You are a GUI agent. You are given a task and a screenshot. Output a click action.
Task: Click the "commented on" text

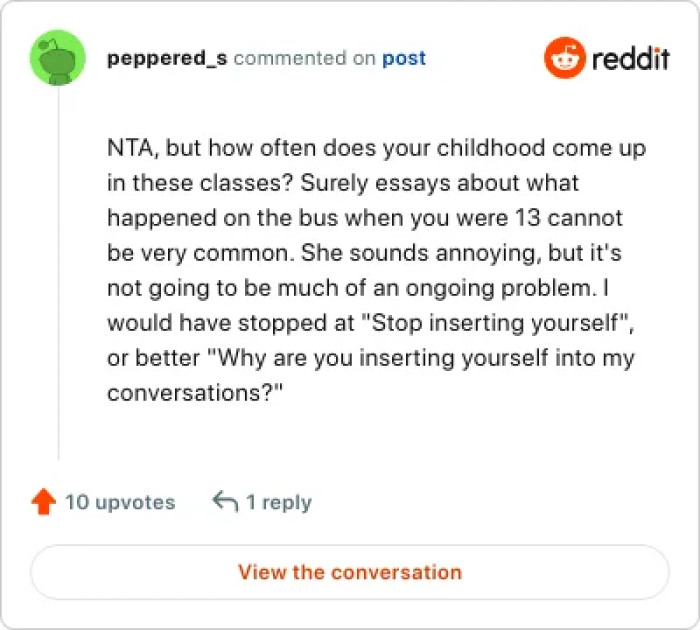tap(304, 59)
